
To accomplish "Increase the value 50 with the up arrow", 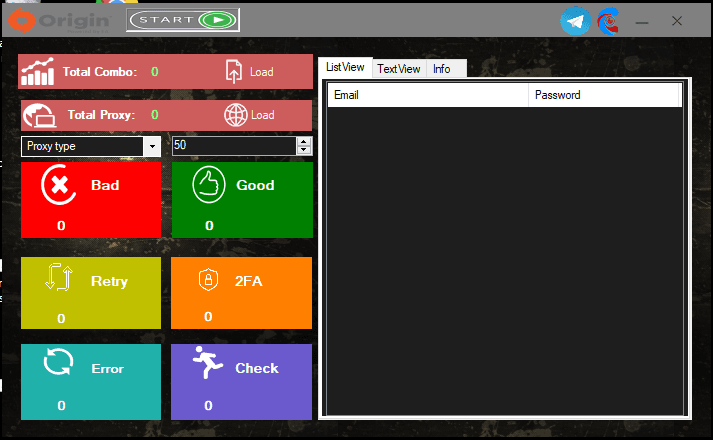I will pos(303,141).
